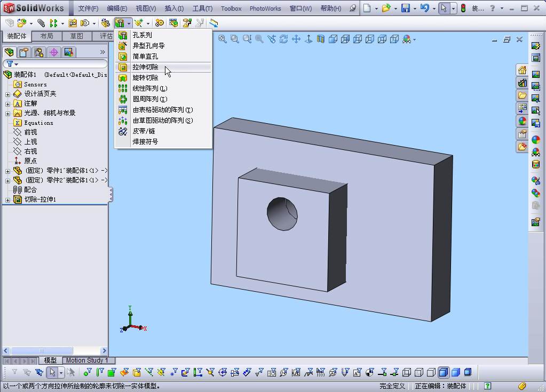Expand the 零件1 component node
This screenshot has width=546, height=392.
pyautogui.click(x=7, y=171)
